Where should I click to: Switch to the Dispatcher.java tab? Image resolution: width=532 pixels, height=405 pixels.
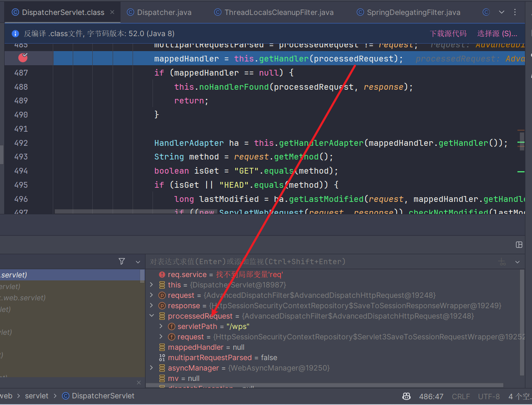click(159, 12)
